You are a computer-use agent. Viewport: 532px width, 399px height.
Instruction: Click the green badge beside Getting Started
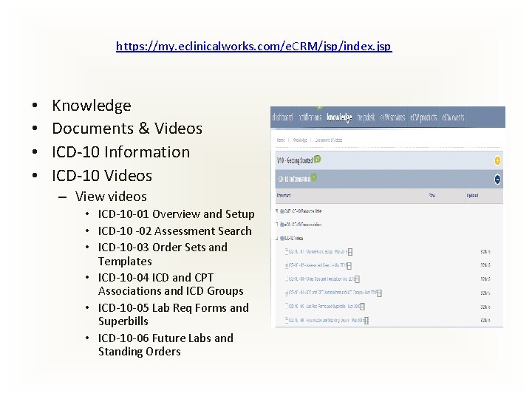[x=317, y=159]
